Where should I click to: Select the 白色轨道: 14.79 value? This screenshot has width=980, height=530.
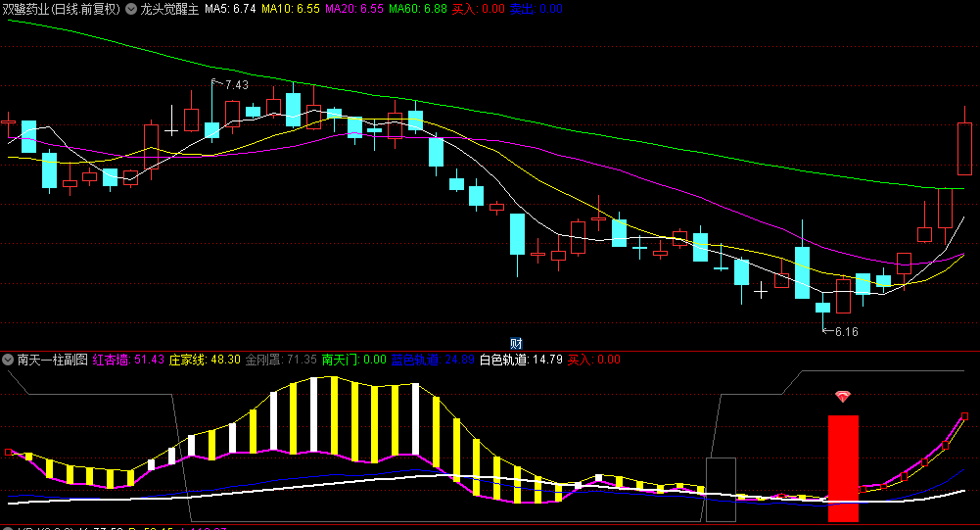click(x=521, y=360)
